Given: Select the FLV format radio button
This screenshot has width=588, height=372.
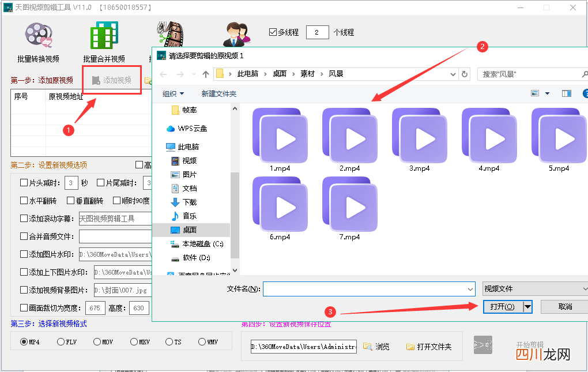Looking at the screenshot, I should pos(61,341).
